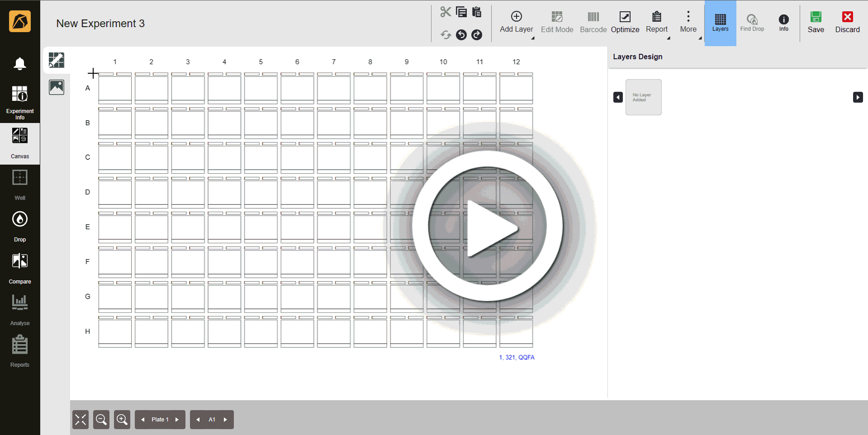Image resolution: width=868 pixels, height=435 pixels.
Task: Click the Barcode tool
Action: [x=593, y=21]
